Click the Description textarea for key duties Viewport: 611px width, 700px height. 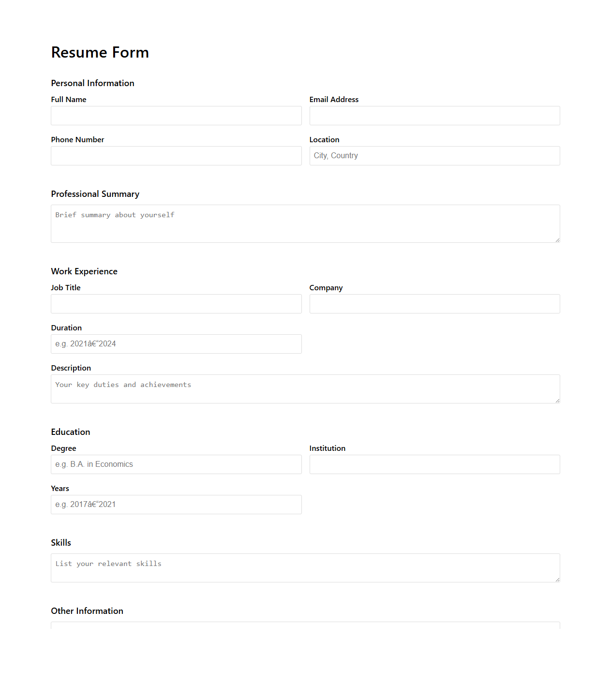[305, 388]
